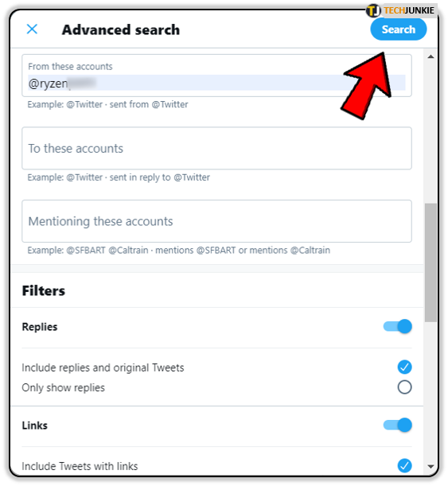
Task: Click the Links label
Action: coord(35,426)
